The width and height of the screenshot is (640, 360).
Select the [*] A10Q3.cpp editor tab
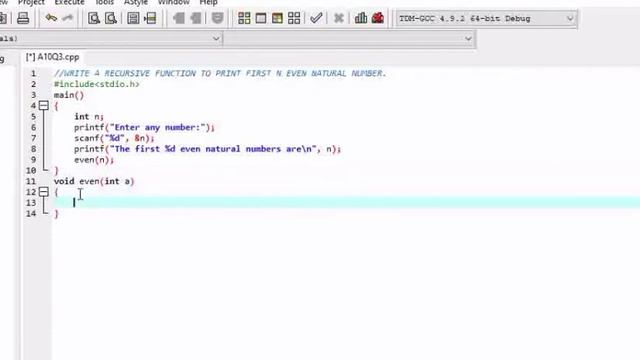pos(52,57)
